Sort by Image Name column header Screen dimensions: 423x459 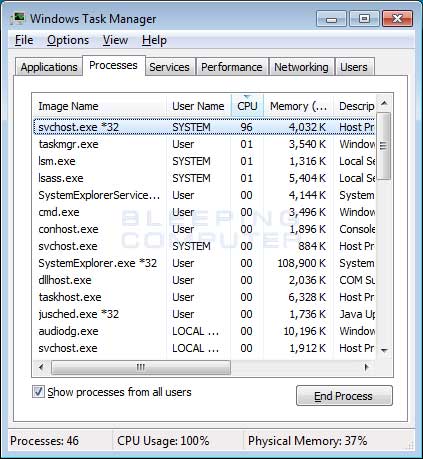(x=99, y=106)
